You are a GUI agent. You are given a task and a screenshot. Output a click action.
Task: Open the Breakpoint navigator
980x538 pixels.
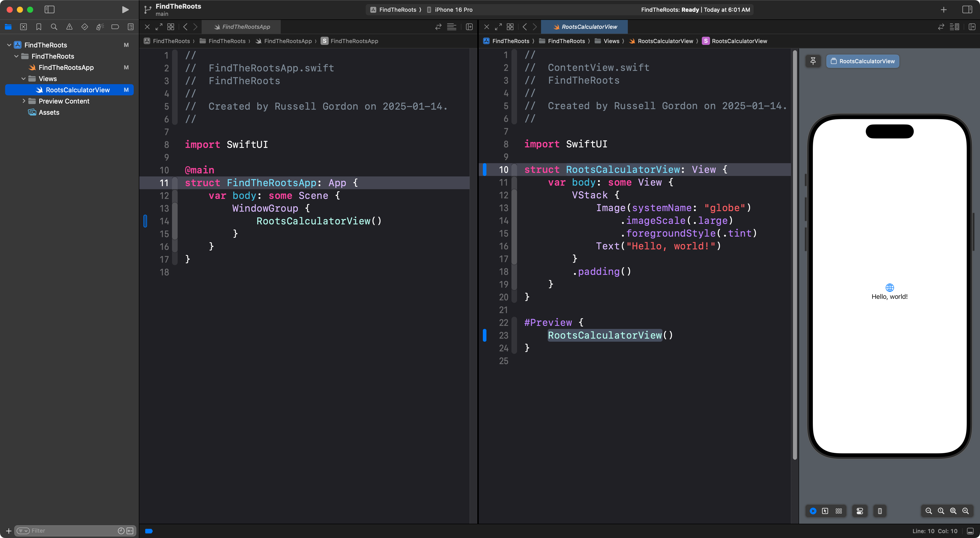(115, 27)
